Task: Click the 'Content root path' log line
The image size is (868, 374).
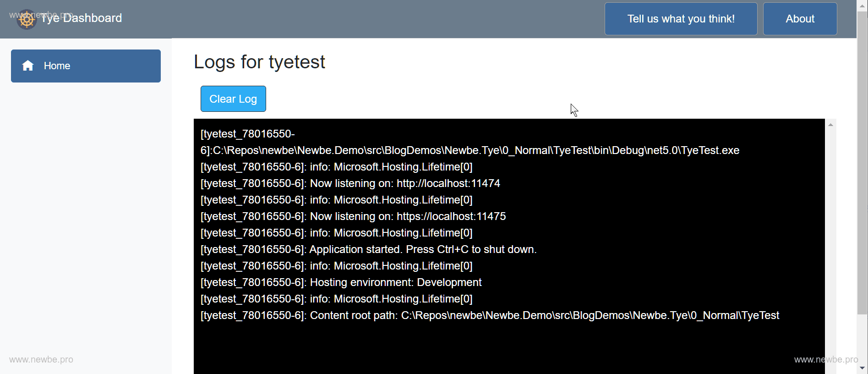Action: click(489, 315)
